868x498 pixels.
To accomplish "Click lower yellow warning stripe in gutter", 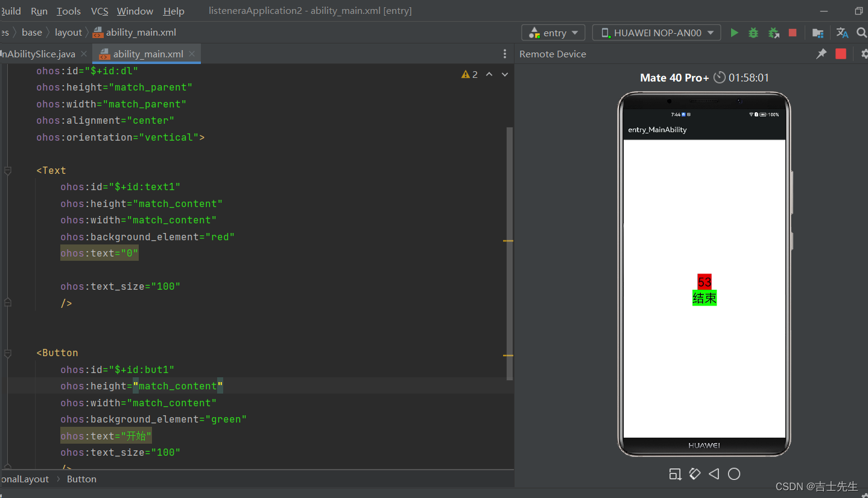I will [508, 356].
